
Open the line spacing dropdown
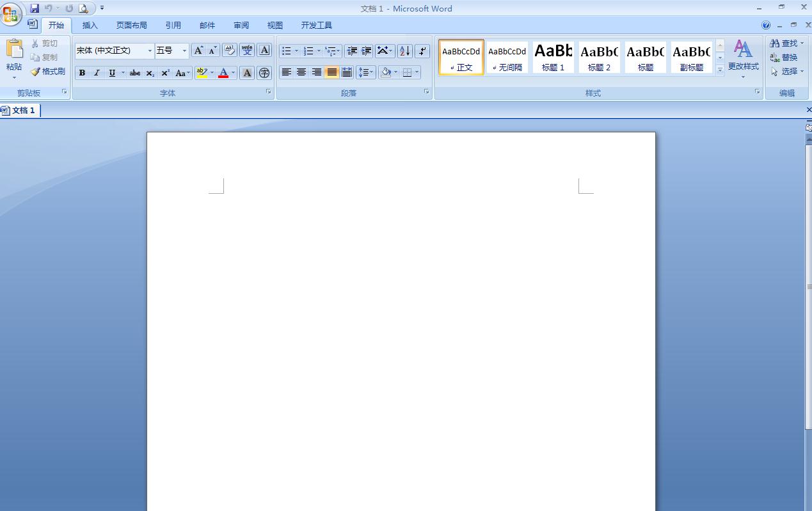coord(365,72)
